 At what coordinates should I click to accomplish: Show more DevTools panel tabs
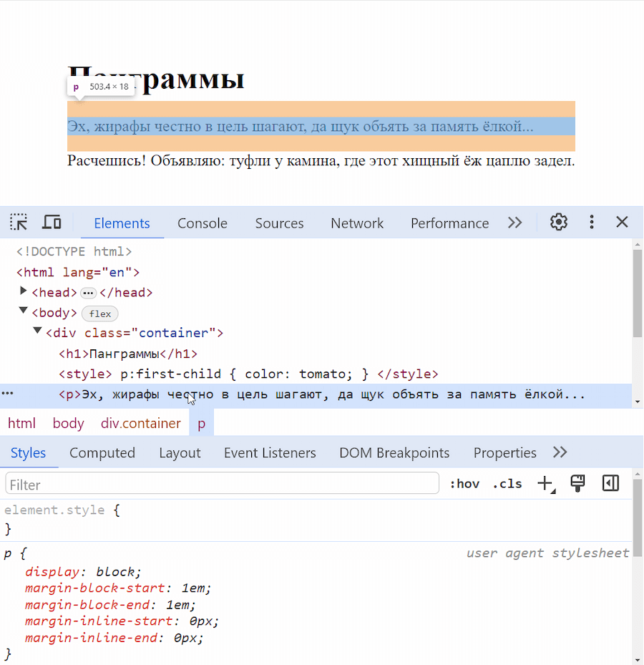coord(514,223)
